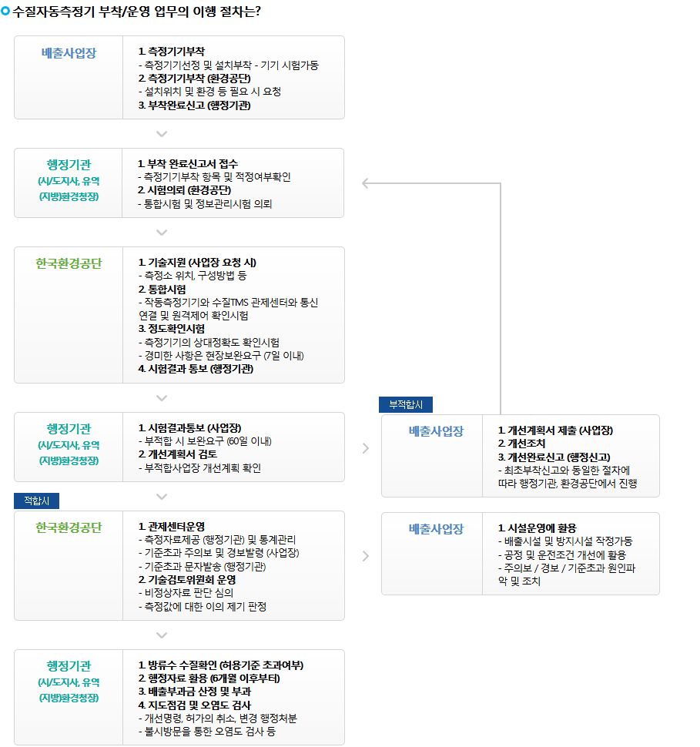Click 행정기관 heading beside 부착 완료신고서 접수

pos(69,165)
